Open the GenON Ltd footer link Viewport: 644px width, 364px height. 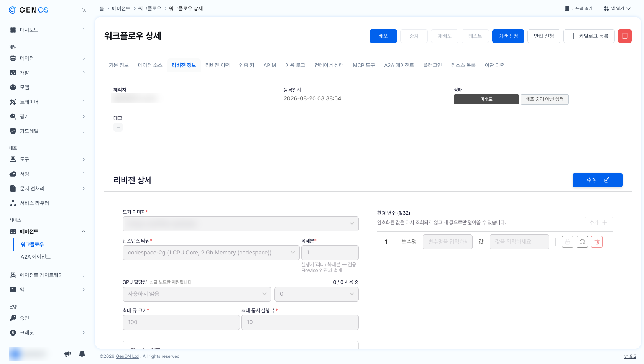(127, 356)
